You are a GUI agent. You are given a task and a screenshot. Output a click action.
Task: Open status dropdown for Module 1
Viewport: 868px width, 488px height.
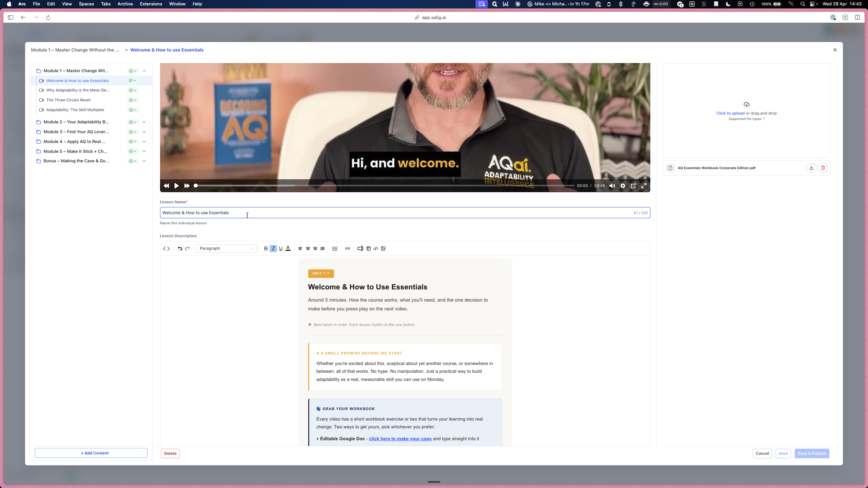[x=133, y=71]
